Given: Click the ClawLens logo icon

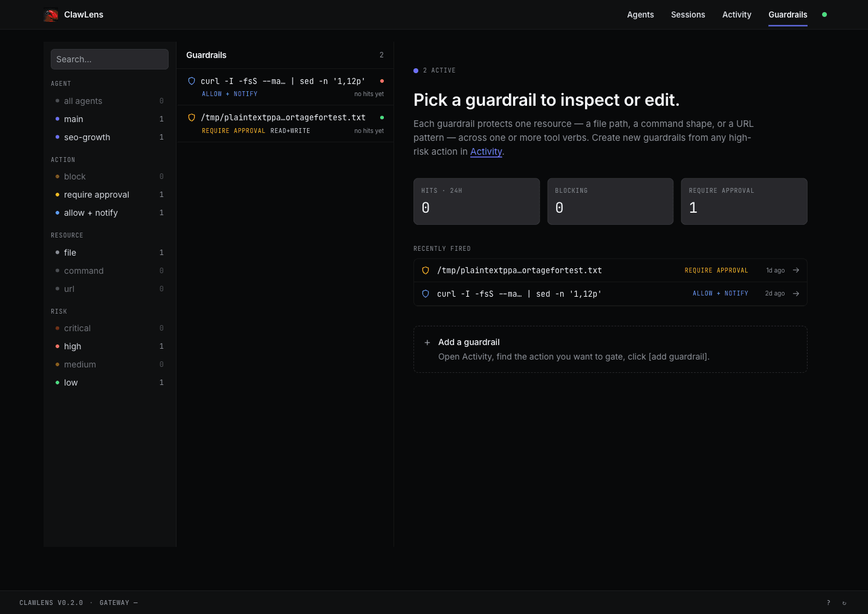Looking at the screenshot, I should (x=51, y=15).
